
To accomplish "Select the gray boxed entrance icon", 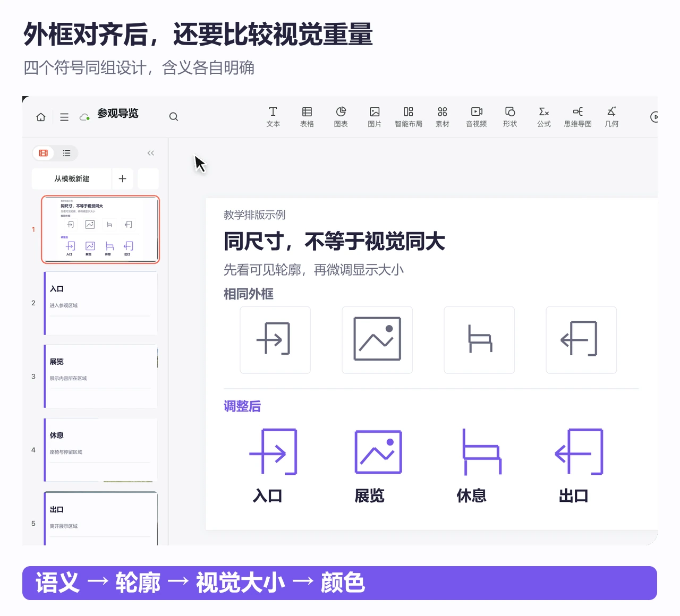I will [x=275, y=340].
